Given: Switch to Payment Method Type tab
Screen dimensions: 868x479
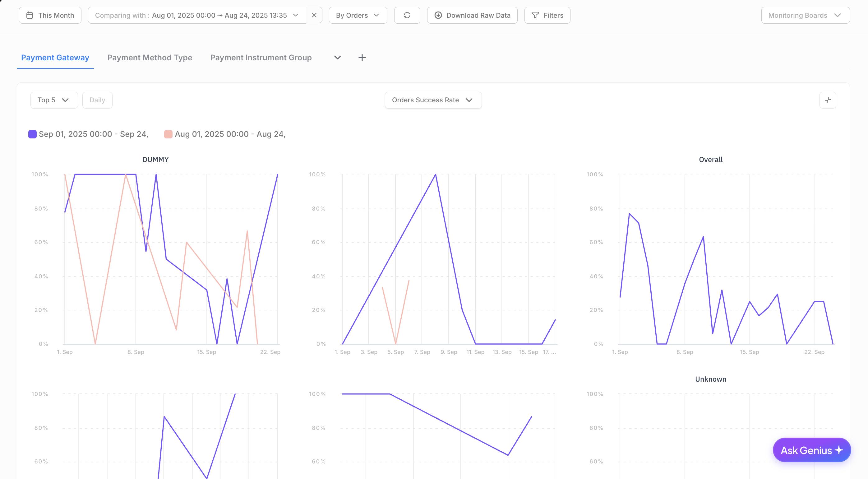Looking at the screenshot, I should tap(150, 58).
